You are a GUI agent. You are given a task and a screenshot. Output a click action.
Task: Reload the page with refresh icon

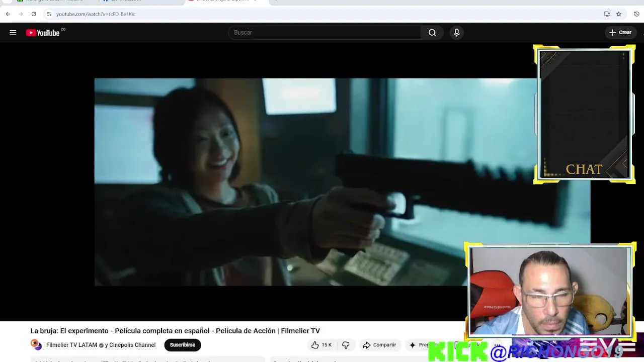tap(34, 14)
